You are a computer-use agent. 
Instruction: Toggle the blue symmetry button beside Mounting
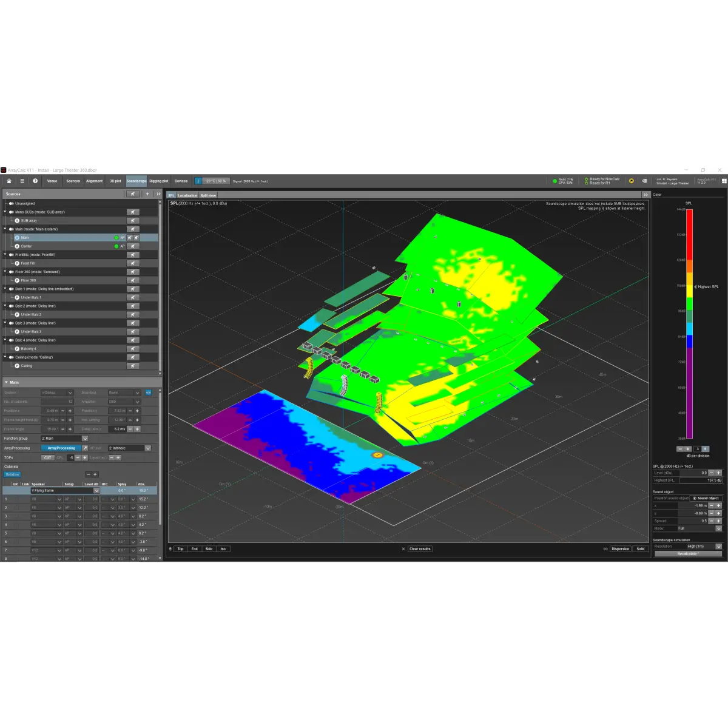(148, 393)
